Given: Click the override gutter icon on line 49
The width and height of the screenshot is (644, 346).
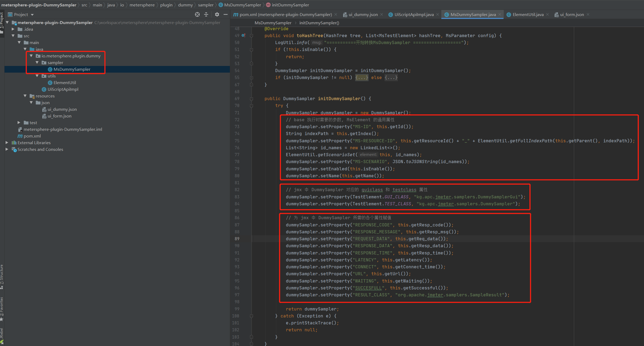Looking at the screenshot, I should tap(243, 35).
